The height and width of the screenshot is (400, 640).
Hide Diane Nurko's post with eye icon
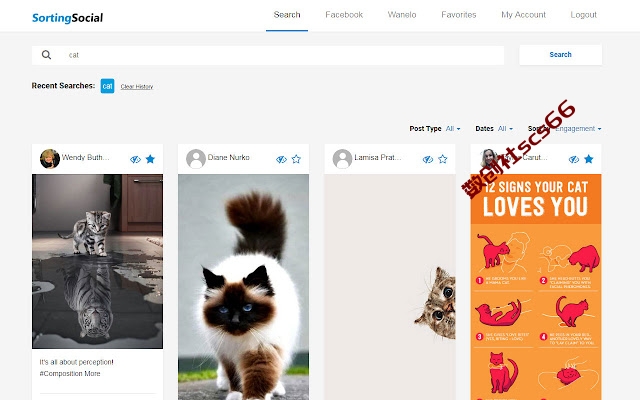281,159
